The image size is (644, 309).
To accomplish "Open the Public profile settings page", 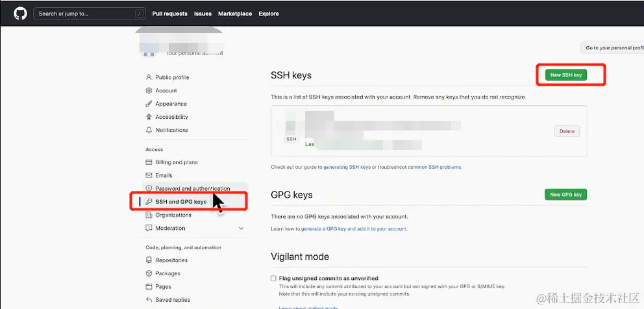I will (172, 77).
